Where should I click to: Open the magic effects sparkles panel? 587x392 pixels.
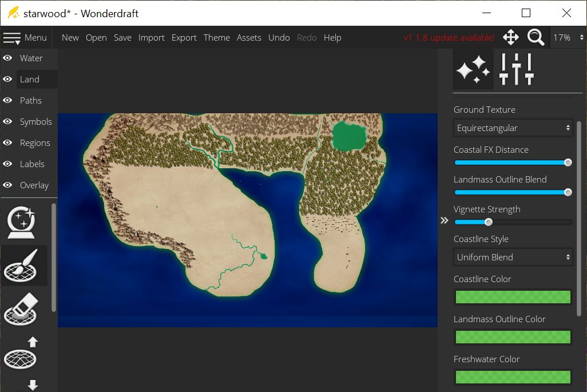pyautogui.click(x=473, y=69)
